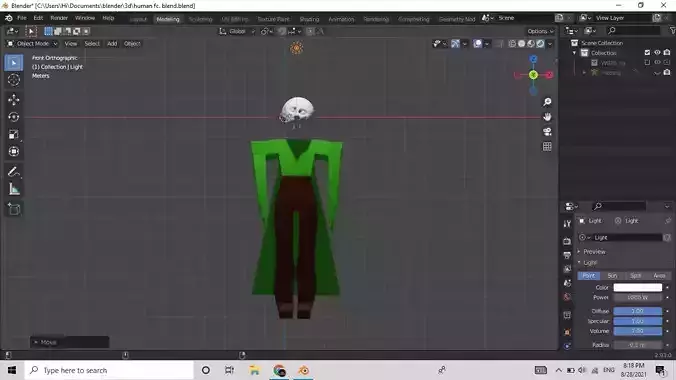This screenshot has height=380, width=676.
Task: Toggle show gizmo button
Action: (455, 44)
